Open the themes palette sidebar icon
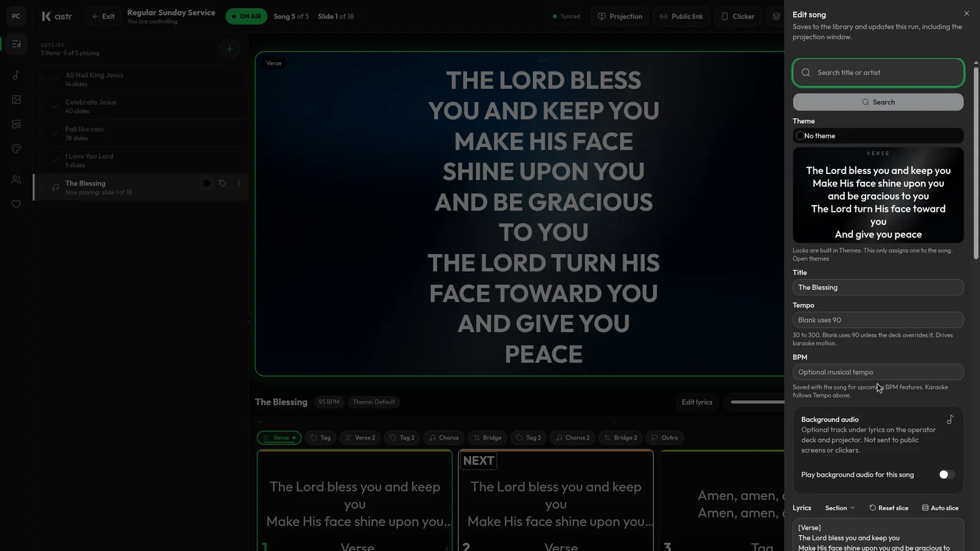 [x=17, y=149]
